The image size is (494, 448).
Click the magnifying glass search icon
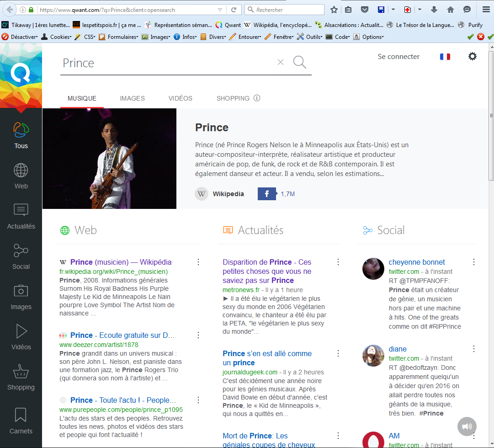tap(300, 62)
